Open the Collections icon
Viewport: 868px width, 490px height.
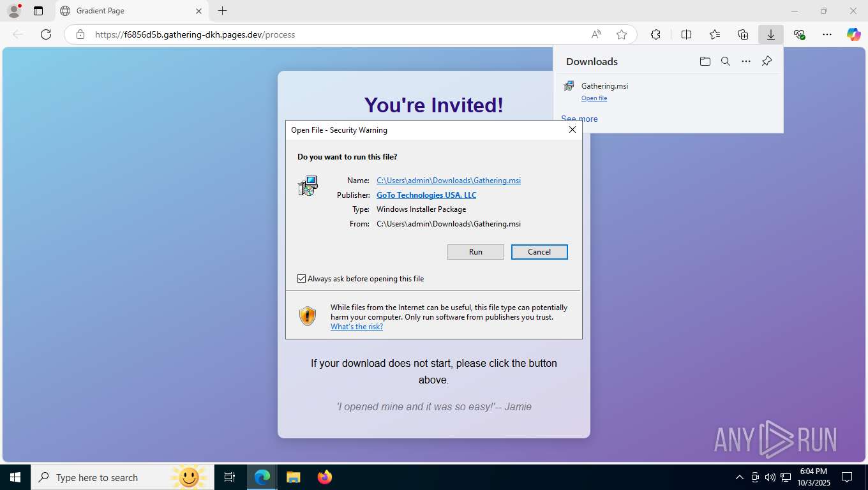(x=743, y=34)
